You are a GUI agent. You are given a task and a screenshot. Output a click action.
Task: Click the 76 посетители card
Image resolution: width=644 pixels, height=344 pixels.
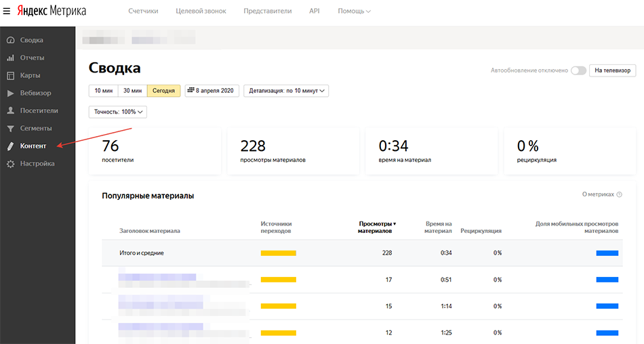[155, 150]
